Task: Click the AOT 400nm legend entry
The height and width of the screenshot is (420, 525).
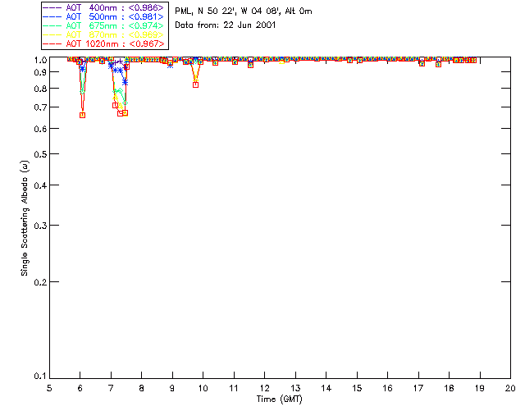Action: coord(103,7)
